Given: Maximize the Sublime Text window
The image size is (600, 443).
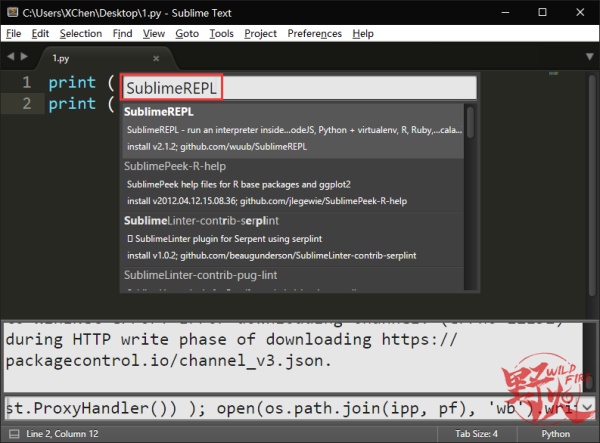Looking at the screenshot, I should (542, 13).
